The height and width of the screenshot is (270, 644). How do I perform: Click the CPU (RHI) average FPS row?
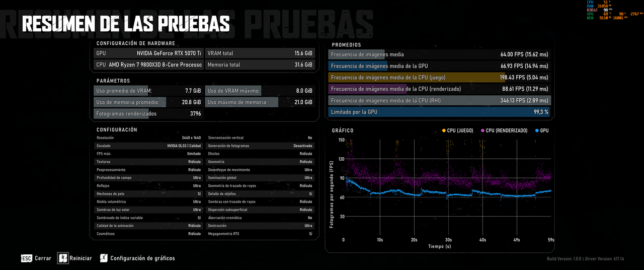coord(439,101)
